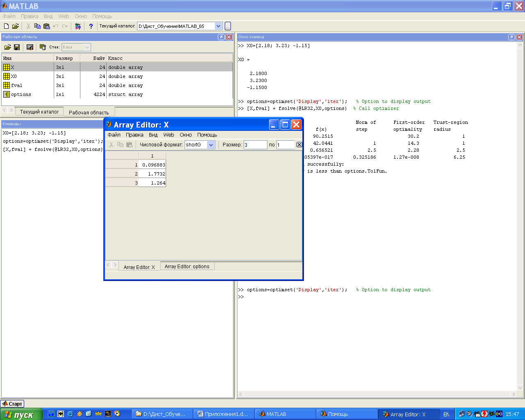Open Правка menu in Array Editor
Screen dimensions: 525x420
pos(135,135)
